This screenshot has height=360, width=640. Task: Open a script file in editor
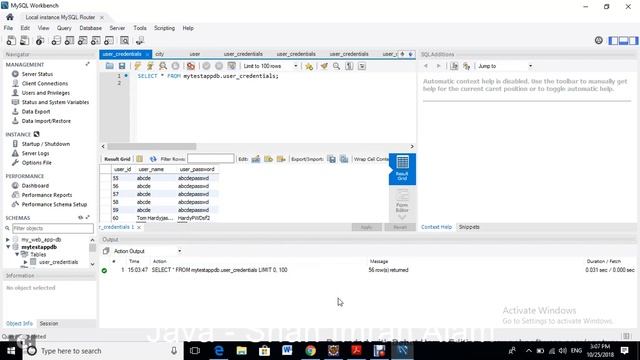pos(109,66)
